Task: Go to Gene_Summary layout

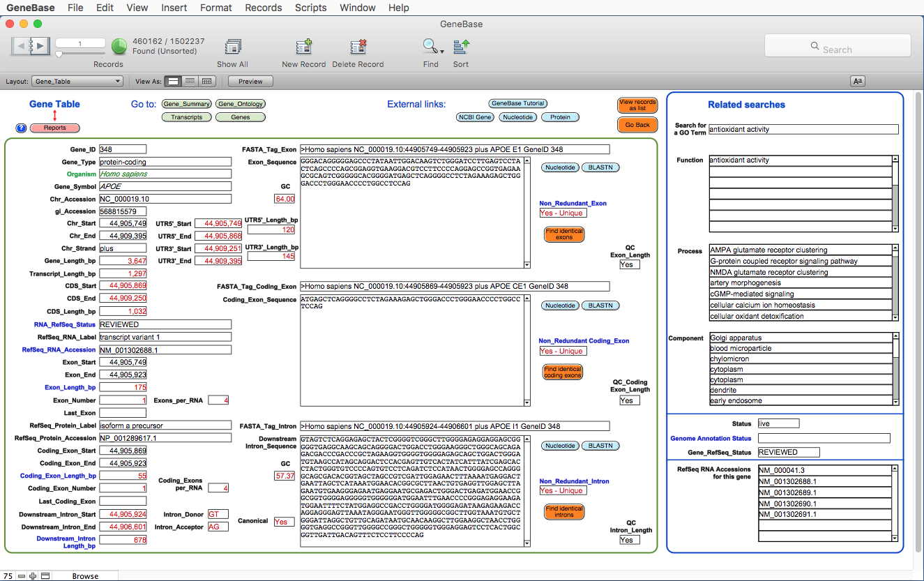Action: pyautogui.click(x=186, y=104)
